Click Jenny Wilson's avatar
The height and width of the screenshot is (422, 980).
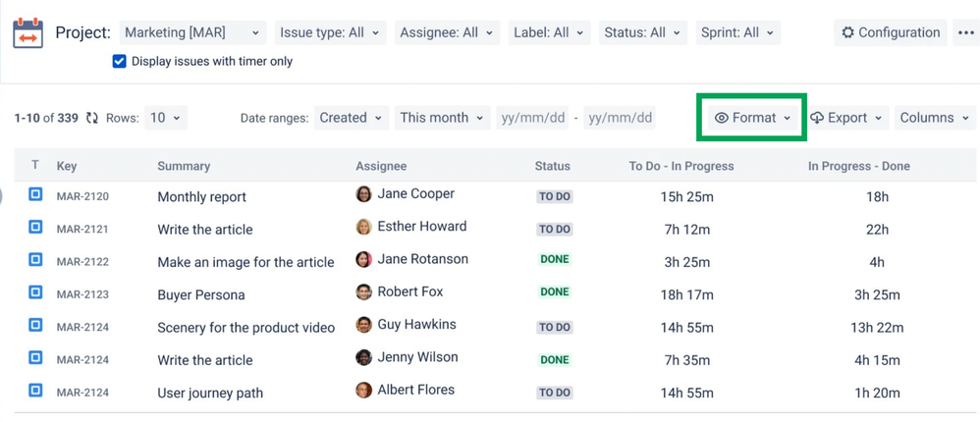[363, 357]
